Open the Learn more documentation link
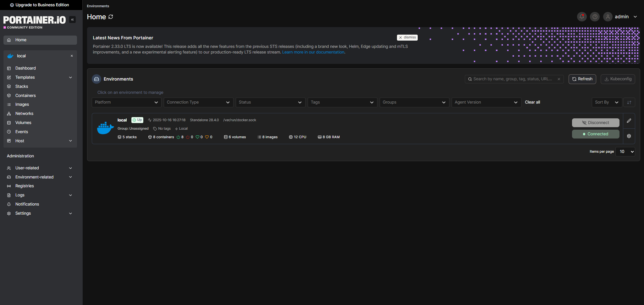Screen dimensions: 644x305 coord(313,52)
